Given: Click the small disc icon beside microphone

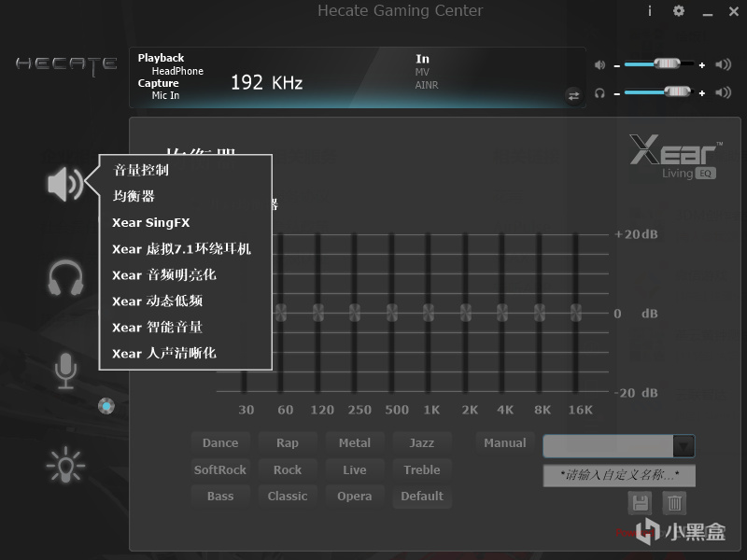Looking at the screenshot, I should point(106,406).
